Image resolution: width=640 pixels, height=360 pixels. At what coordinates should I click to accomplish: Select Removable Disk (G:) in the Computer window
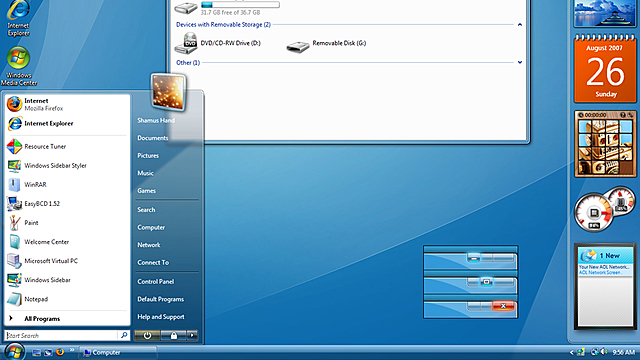326,45
